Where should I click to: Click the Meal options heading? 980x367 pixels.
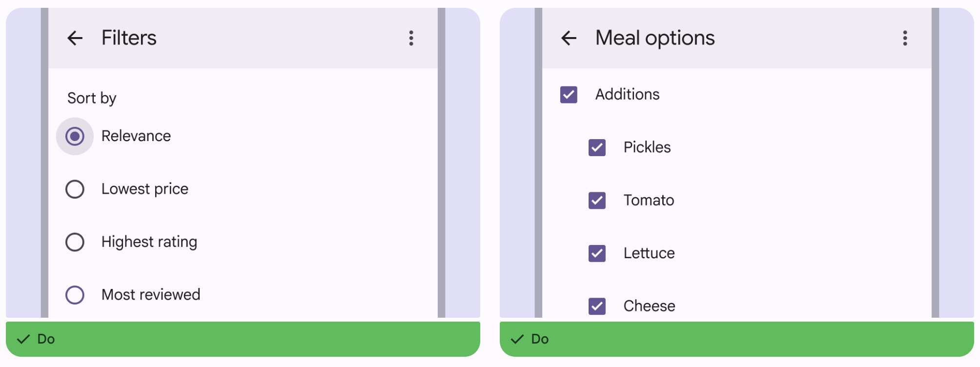(655, 38)
